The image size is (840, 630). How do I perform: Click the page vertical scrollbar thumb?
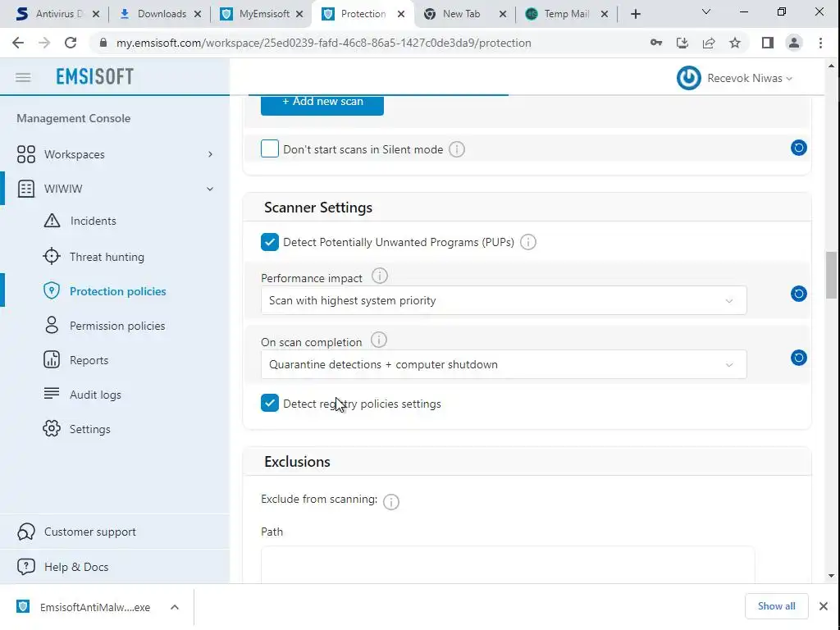tap(831, 274)
